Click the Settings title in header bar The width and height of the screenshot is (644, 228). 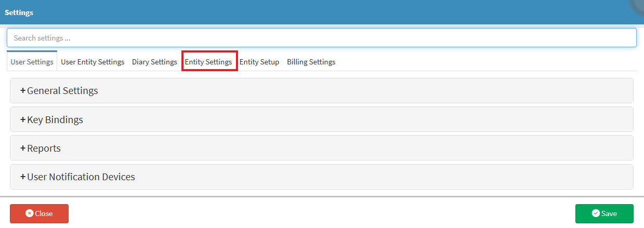coord(19,12)
